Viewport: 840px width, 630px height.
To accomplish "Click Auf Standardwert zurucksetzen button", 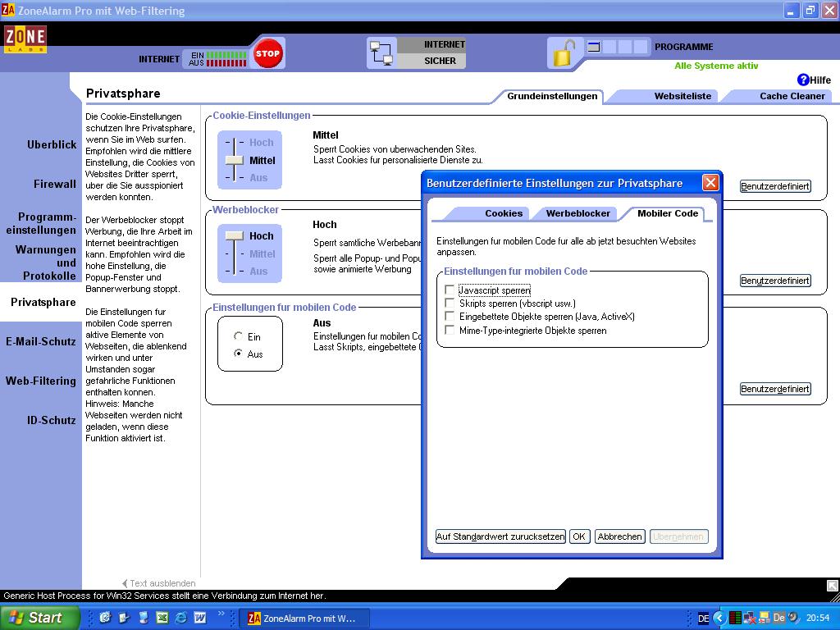I will coord(500,536).
